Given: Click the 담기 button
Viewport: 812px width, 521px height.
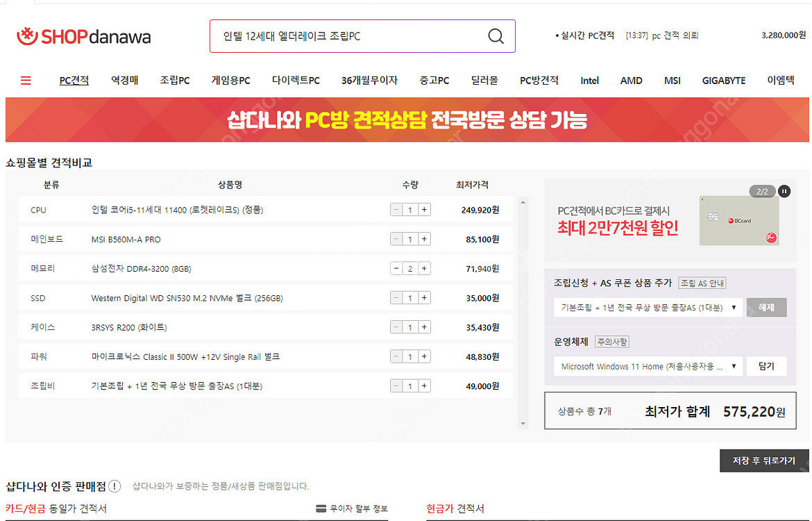Looking at the screenshot, I should 766,366.
